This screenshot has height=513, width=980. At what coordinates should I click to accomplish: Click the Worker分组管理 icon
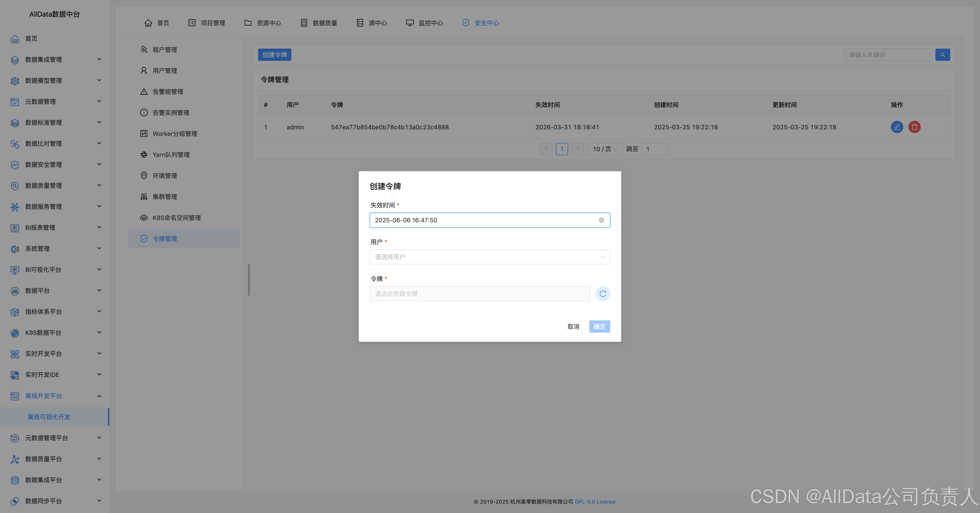tap(144, 134)
